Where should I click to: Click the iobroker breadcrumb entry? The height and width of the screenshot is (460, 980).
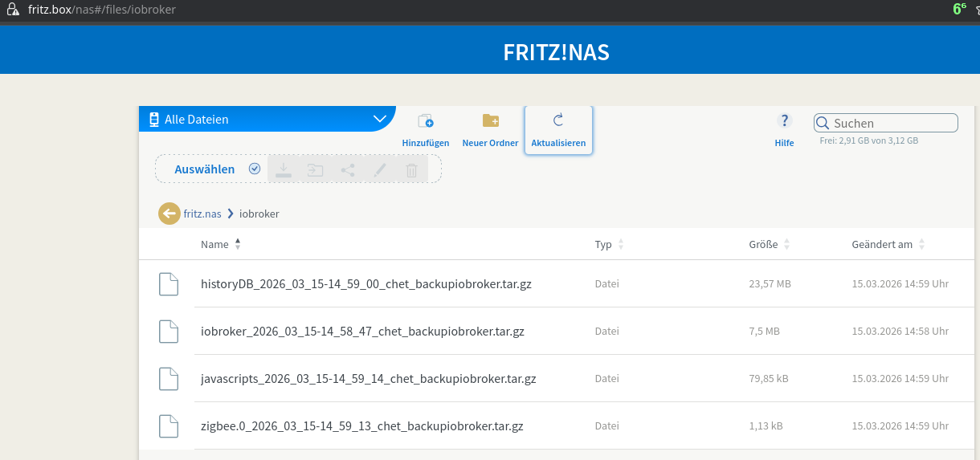coord(259,214)
